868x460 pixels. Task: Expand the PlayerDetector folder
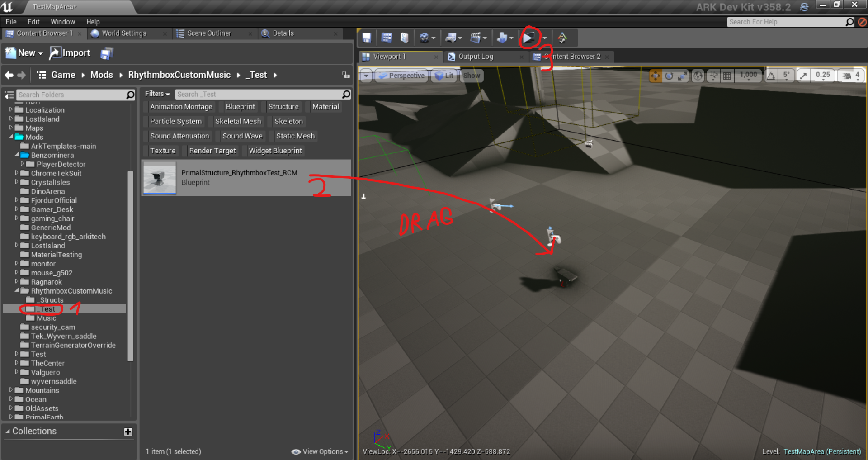(22, 164)
